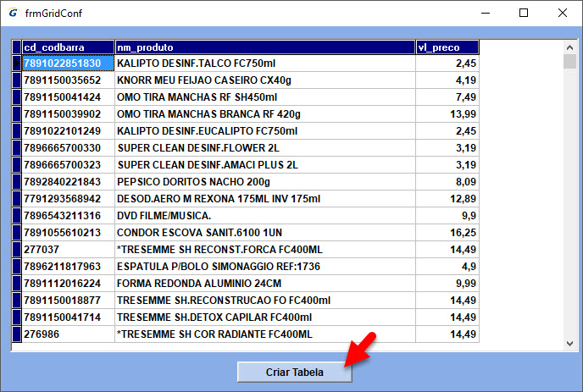Select barcode cell 7892840221843
The width and height of the screenshot is (583, 392).
(x=68, y=182)
